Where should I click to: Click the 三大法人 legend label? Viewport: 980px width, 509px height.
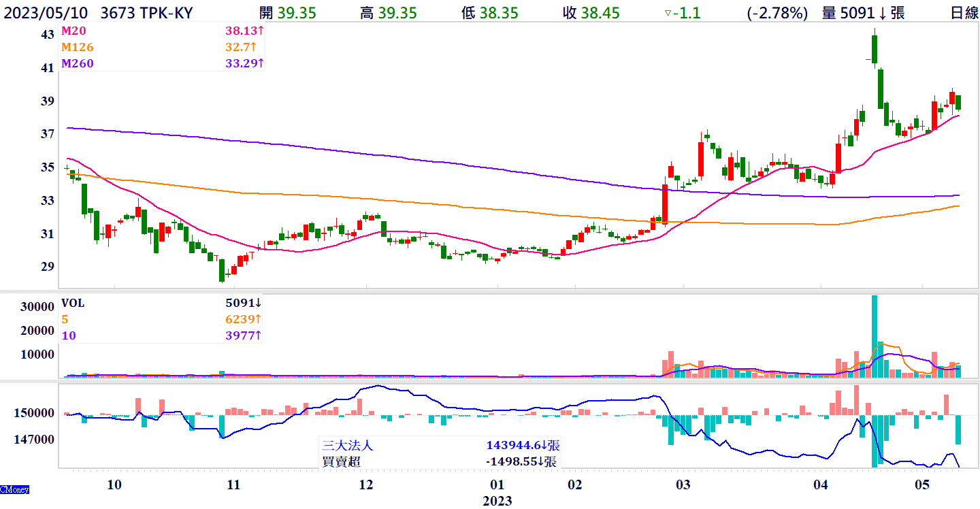[347, 446]
